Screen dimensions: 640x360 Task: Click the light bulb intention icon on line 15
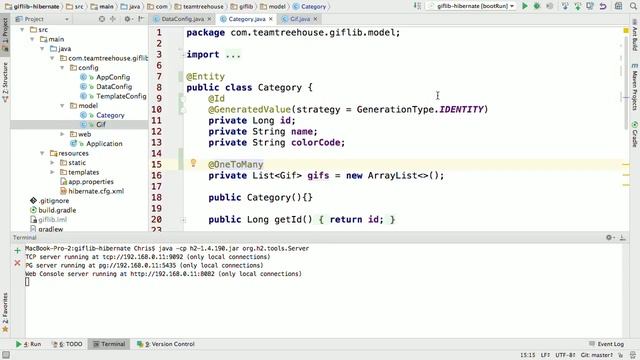pyautogui.click(x=193, y=163)
